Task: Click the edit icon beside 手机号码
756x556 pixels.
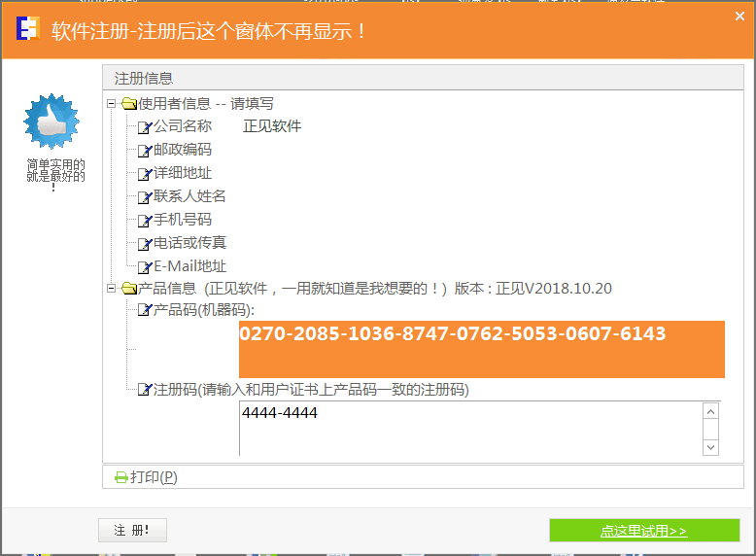Action: pos(144,220)
